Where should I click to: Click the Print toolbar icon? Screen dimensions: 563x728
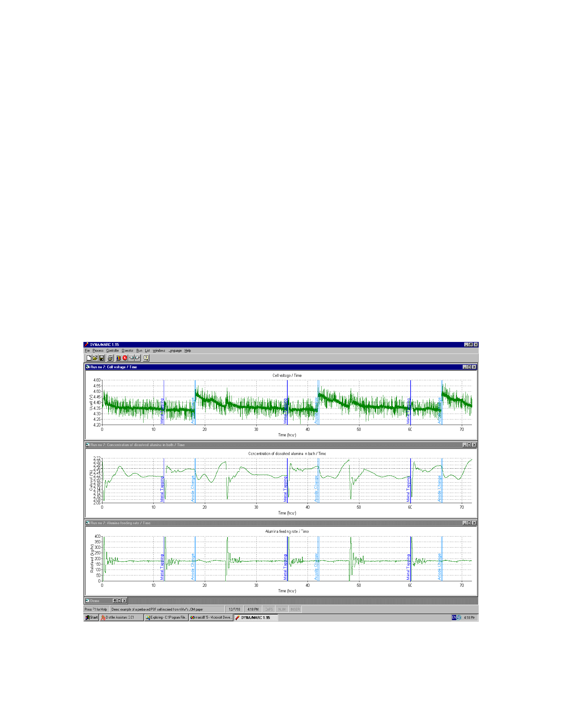pos(110,358)
